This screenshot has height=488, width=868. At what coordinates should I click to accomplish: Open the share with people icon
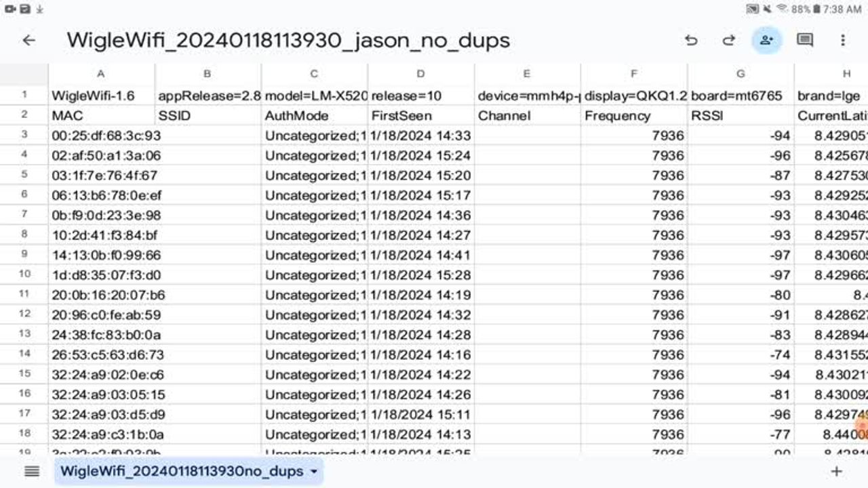(766, 41)
